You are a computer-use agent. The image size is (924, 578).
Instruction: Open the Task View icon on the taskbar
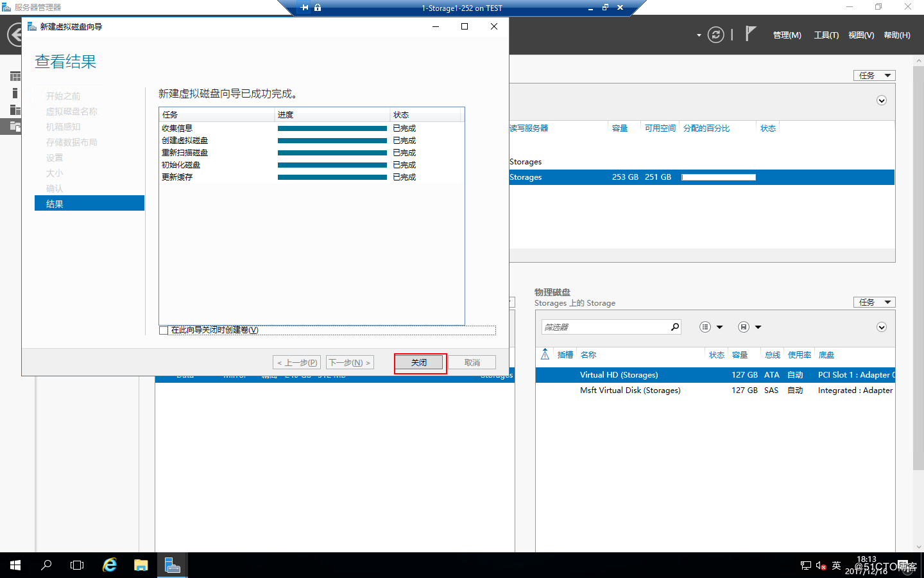77,565
